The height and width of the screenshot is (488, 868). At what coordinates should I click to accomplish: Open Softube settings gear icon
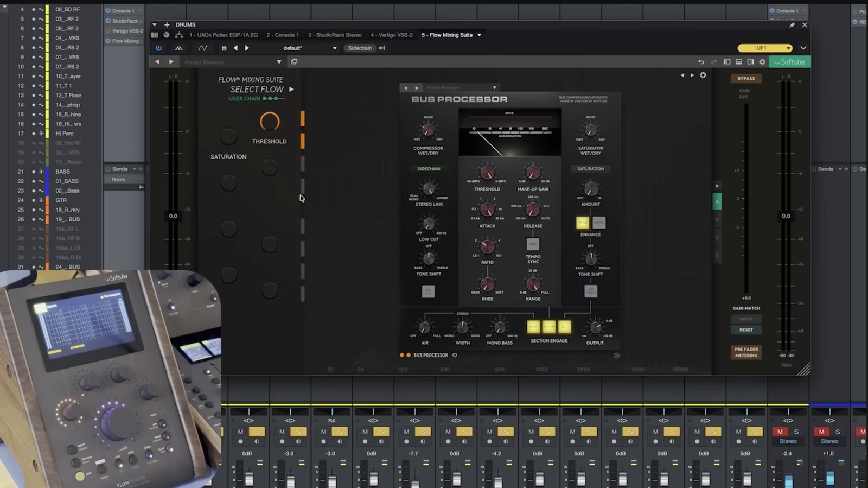(x=762, y=62)
